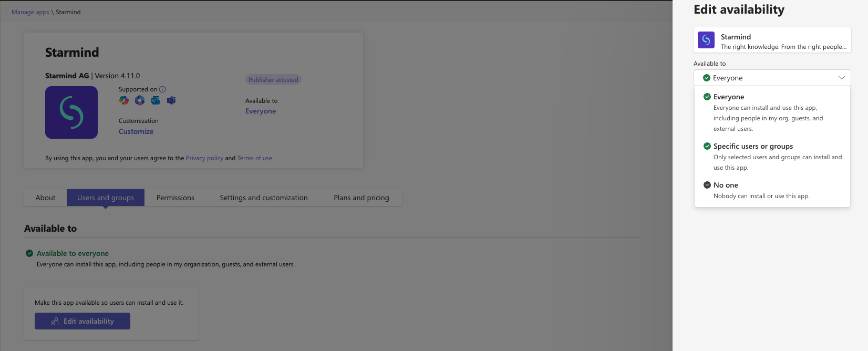Image resolution: width=868 pixels, height=351 pixels.
Task: Click the Starmind breadcrumb text
Action: [68, 12]
